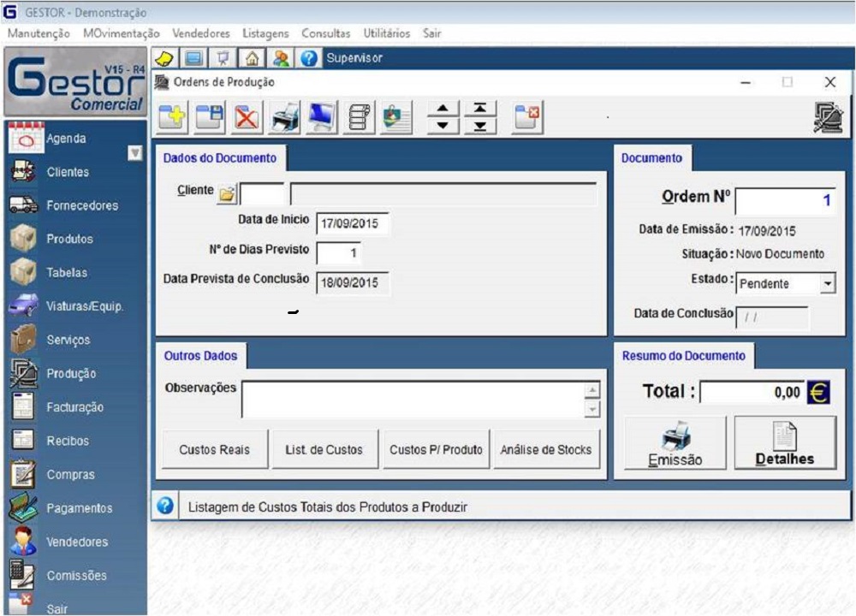Go to the next record with down arrow
Image resolution: width=856 pixels, height=616 pixels.
[443, 125]
